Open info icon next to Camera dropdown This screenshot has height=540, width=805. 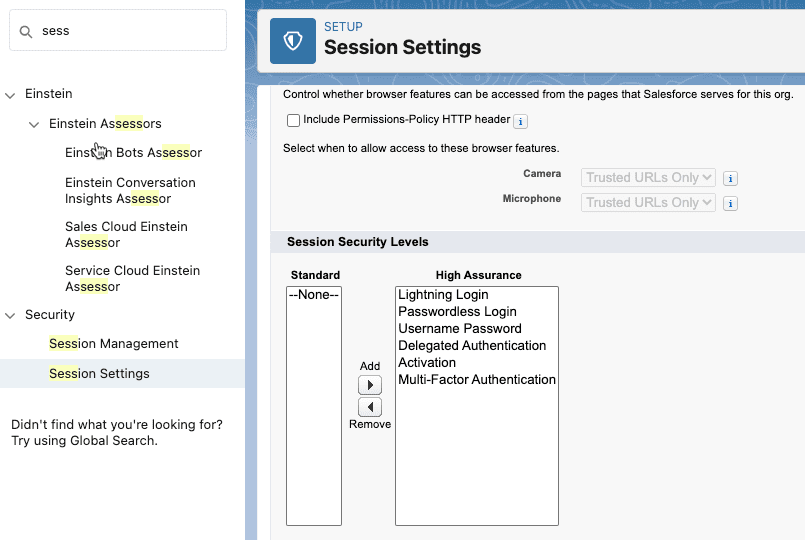730,178
